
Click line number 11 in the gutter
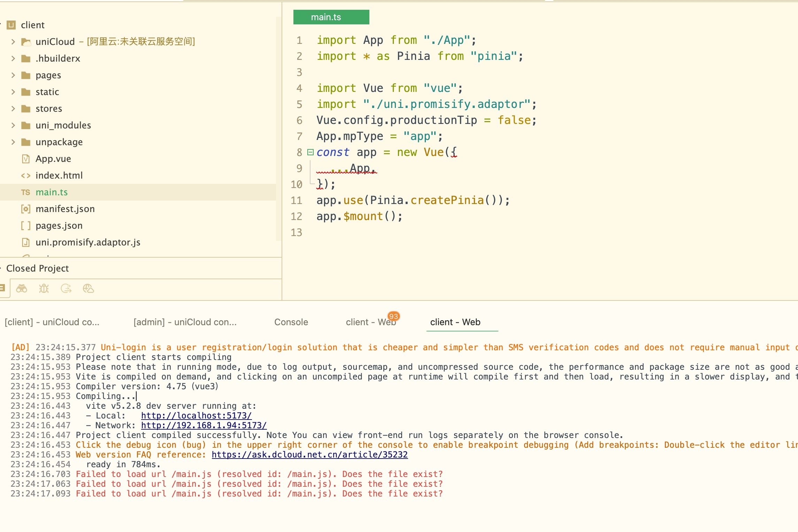point(297,201)
